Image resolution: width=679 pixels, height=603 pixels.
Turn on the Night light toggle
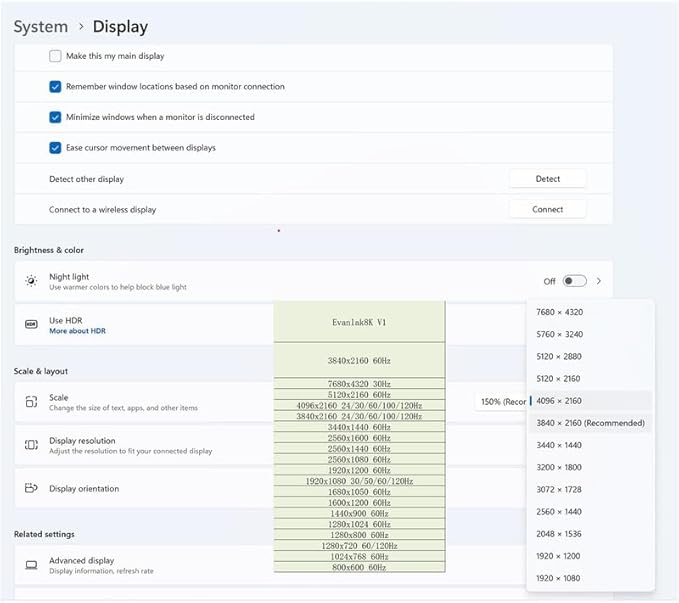coord(574,282)
